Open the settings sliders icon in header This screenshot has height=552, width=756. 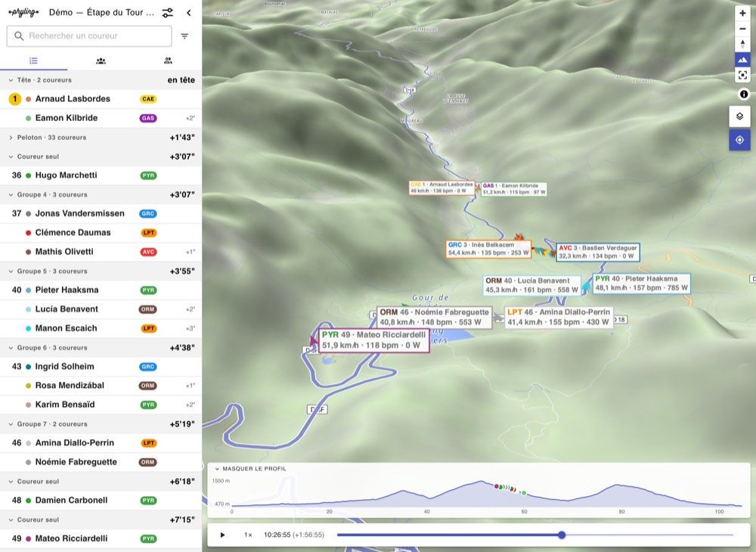[167, 13]
